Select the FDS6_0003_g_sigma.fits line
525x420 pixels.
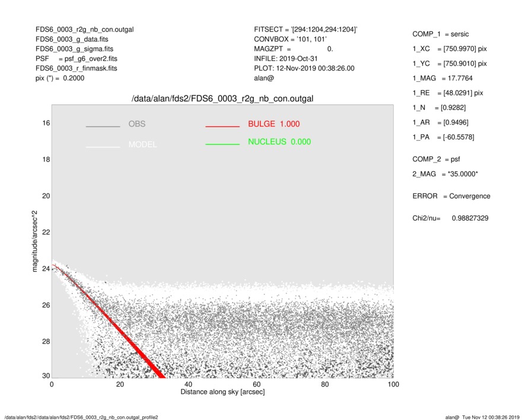coord(74,49)
